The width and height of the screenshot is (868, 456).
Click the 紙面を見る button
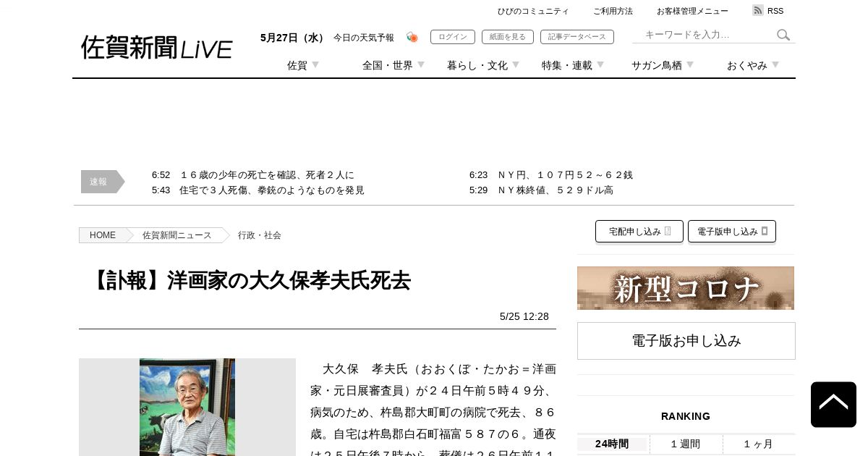coord(508,37)
